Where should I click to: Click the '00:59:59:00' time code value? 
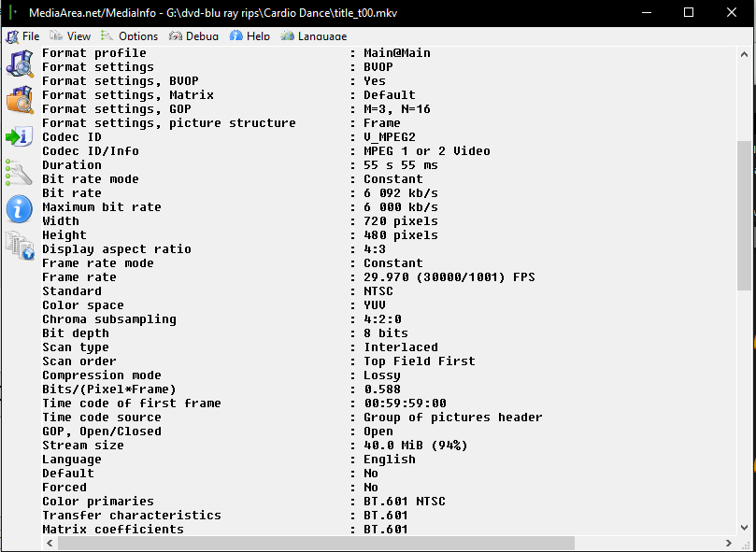click(405, 403)
